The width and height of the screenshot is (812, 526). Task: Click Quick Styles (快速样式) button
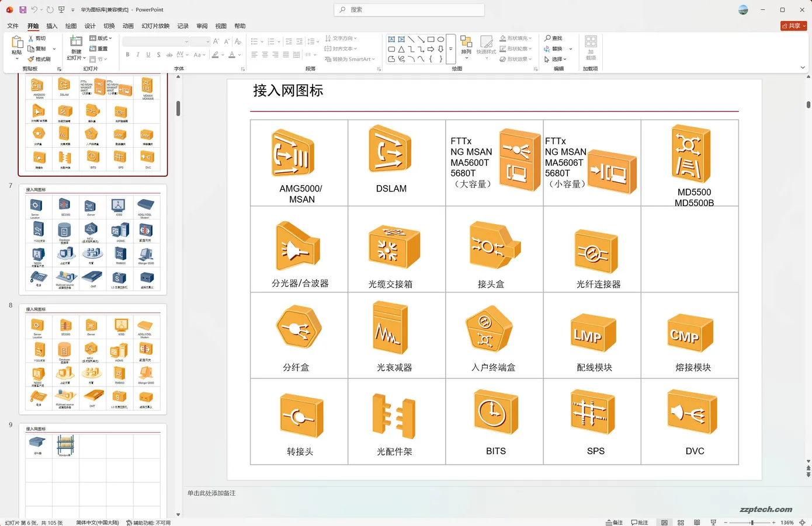tap(486, 47)
